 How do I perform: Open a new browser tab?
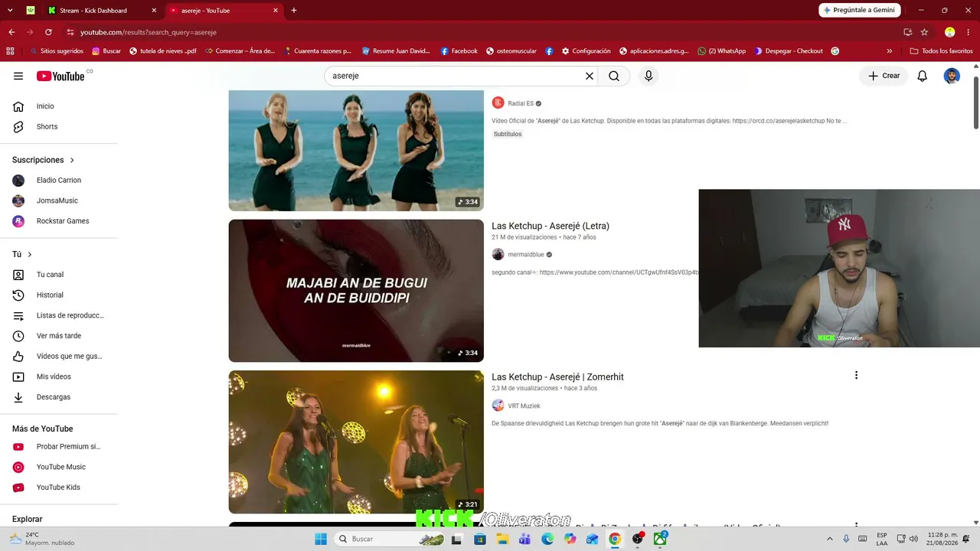click(294, 10)
